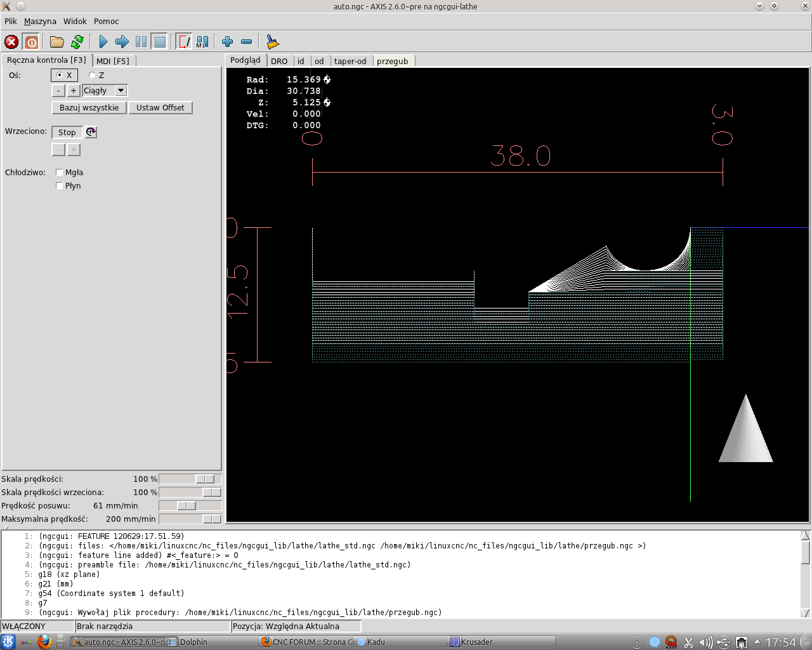Screen dimensions: 812x650
Task: Zoom out the preview with minus icon
Action: point(246,42)
